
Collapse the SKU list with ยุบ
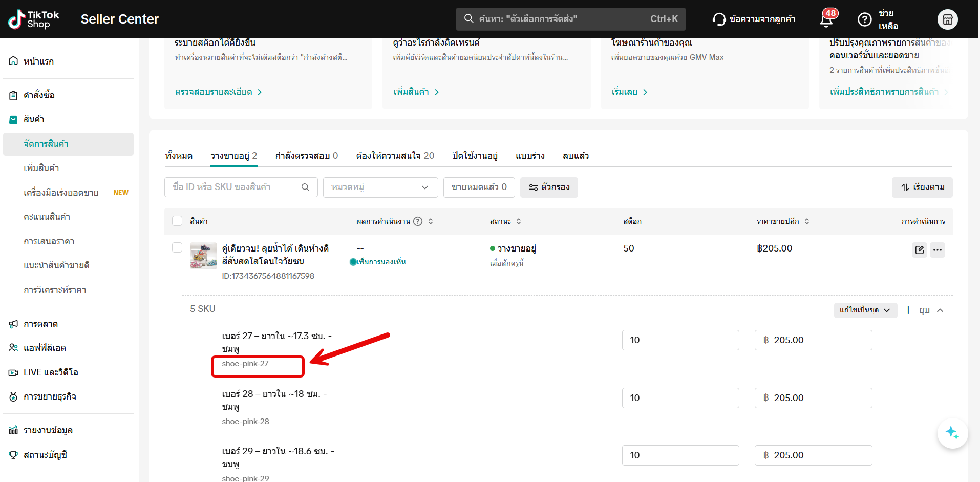point(930,310)
